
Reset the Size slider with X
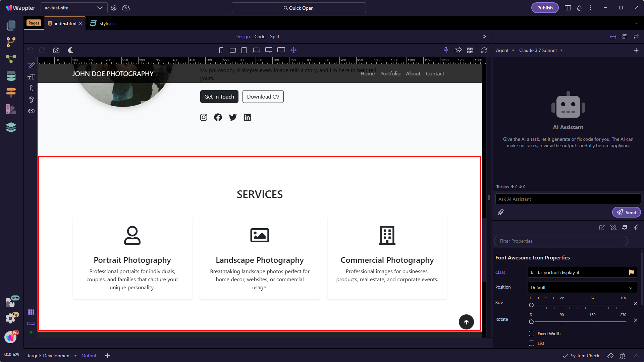[636, 303]
